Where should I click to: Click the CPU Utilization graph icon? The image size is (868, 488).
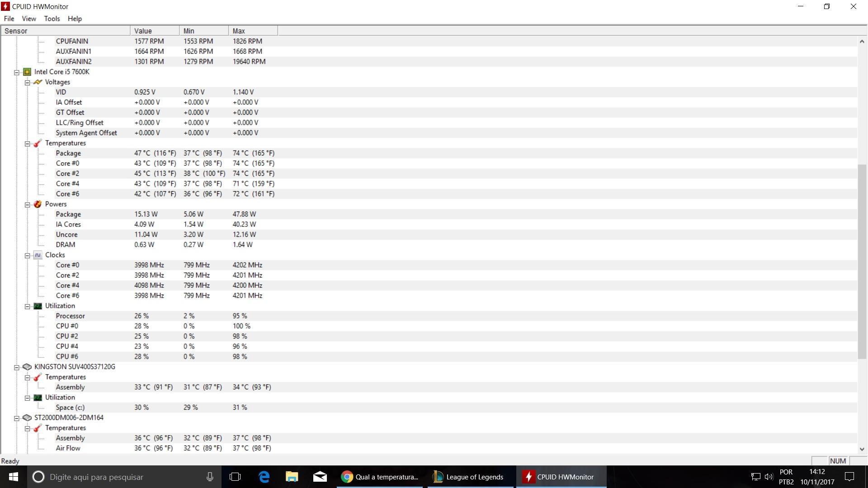[38, 306]
